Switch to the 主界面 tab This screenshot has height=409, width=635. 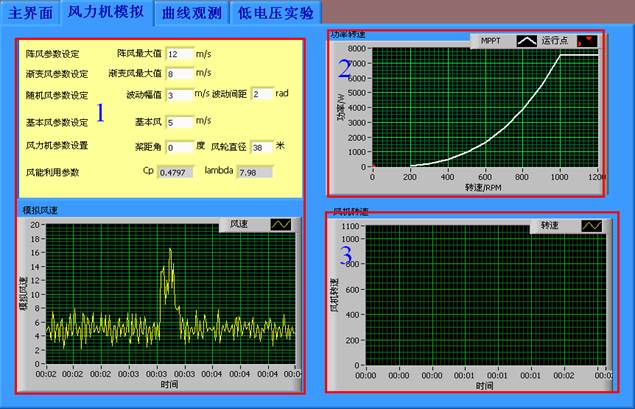click(x=30, y=12)
